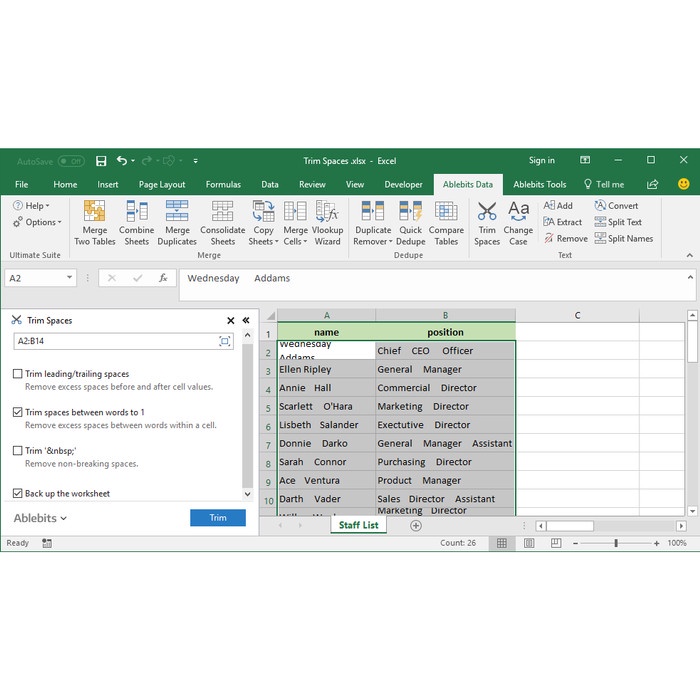Open the Change Case tool
Screen dimensions: 700x700
click(x=518, y=223)
